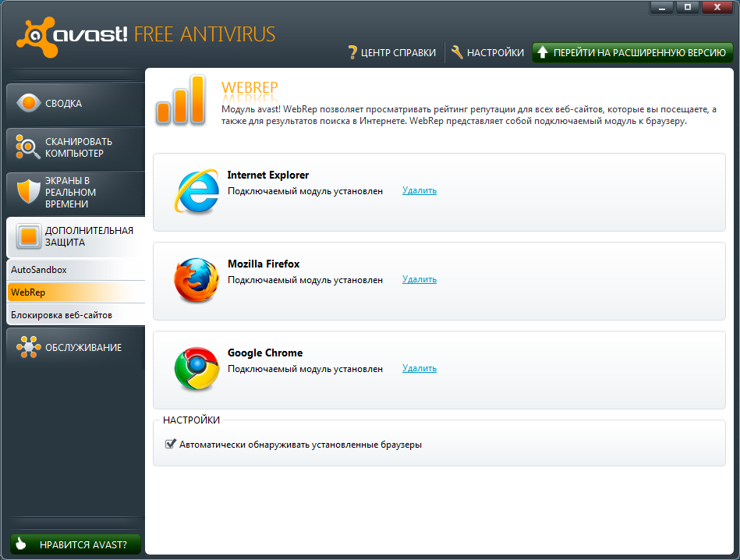Image resolution: width=740 pixels, height=560 pixels.
Task: Click the Mozilla Firefox title text
Action: pos(264,264)
